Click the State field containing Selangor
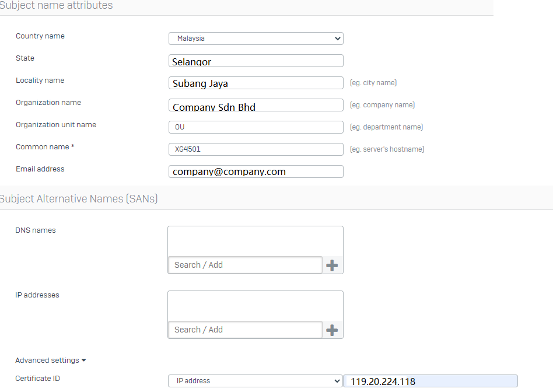The height and width of the screenshot is (392, 553). pos(256,61)
